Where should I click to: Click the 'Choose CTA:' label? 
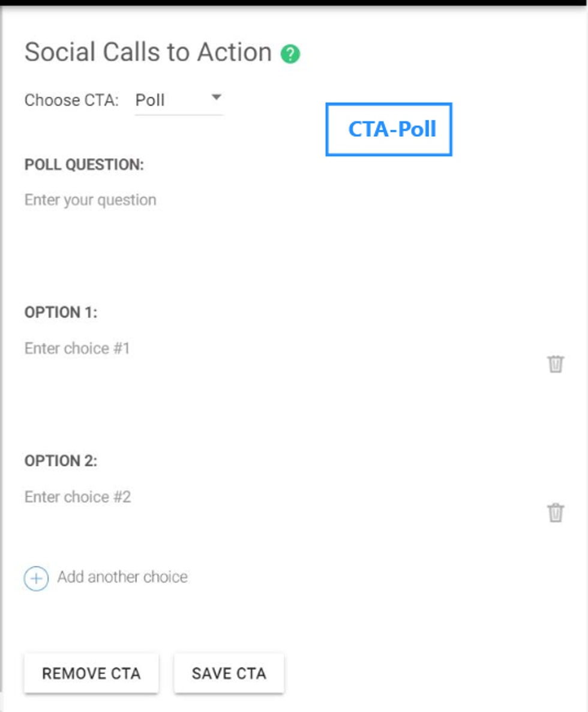point(72,100)
